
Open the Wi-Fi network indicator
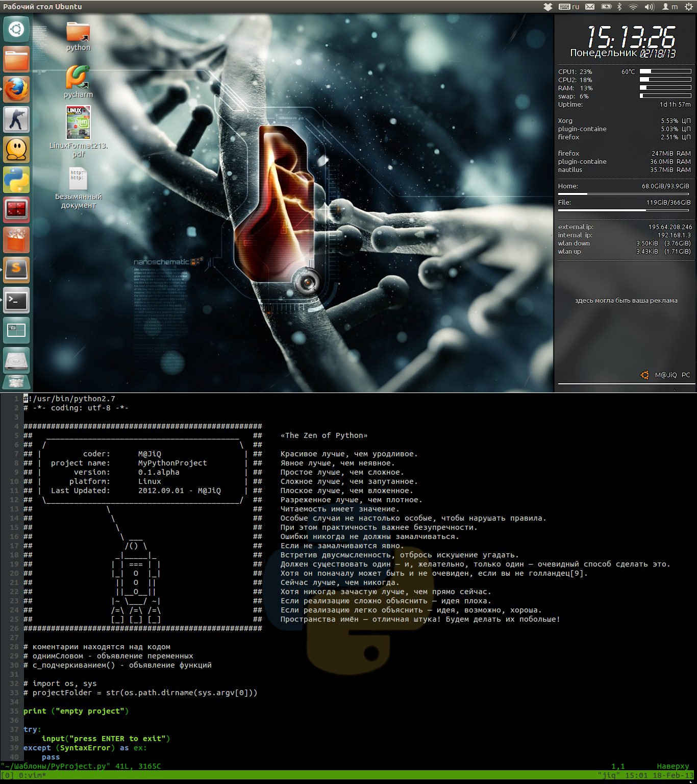pyautogui.click(x=633, y=7)
